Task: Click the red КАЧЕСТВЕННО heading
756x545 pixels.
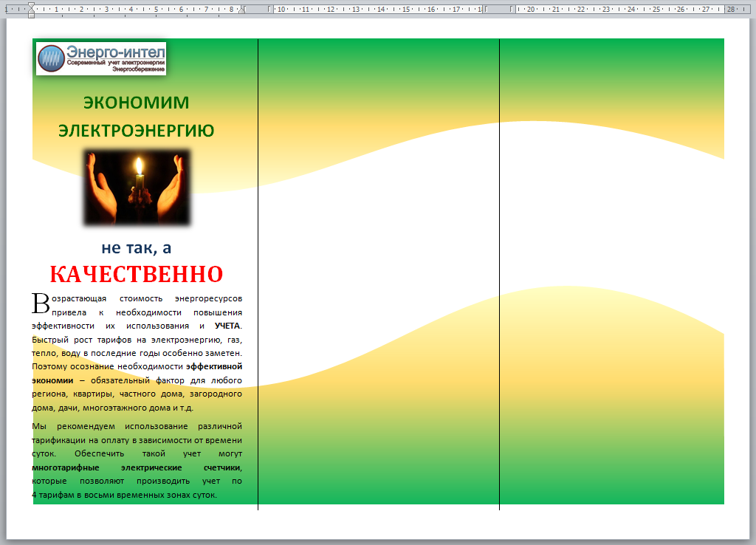Action: pos(136,274)
